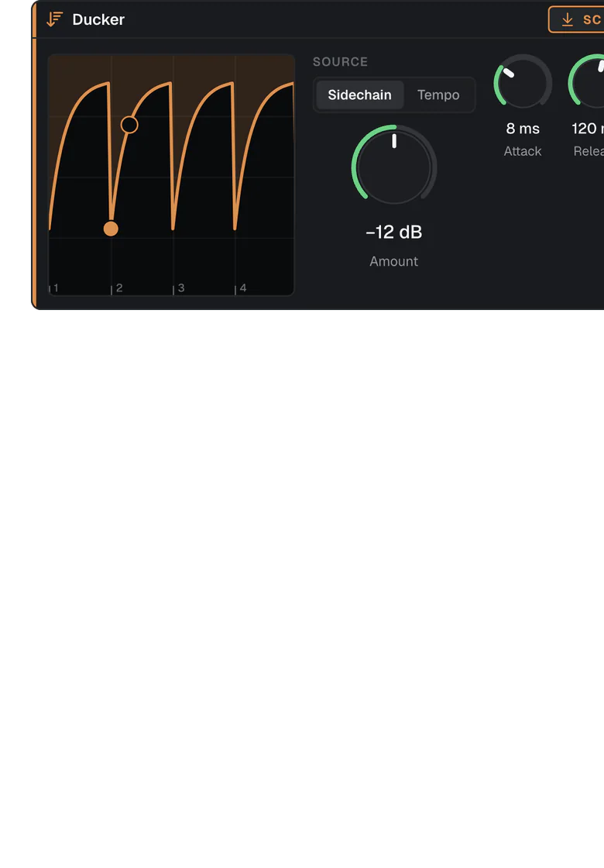This screenshot has height=868, width=604.
Task: Click the hollow curve shape handle
Action: 129,125
